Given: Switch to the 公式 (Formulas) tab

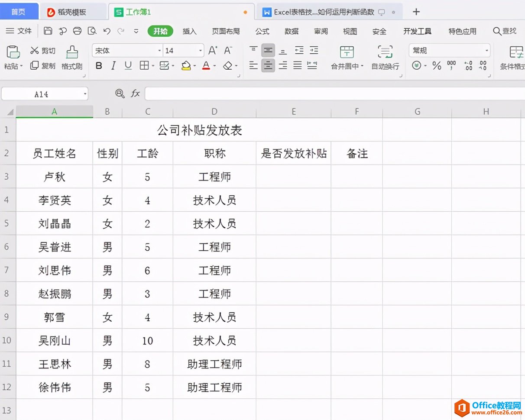Looking at the screenshot, I should (x=262, y=32).
